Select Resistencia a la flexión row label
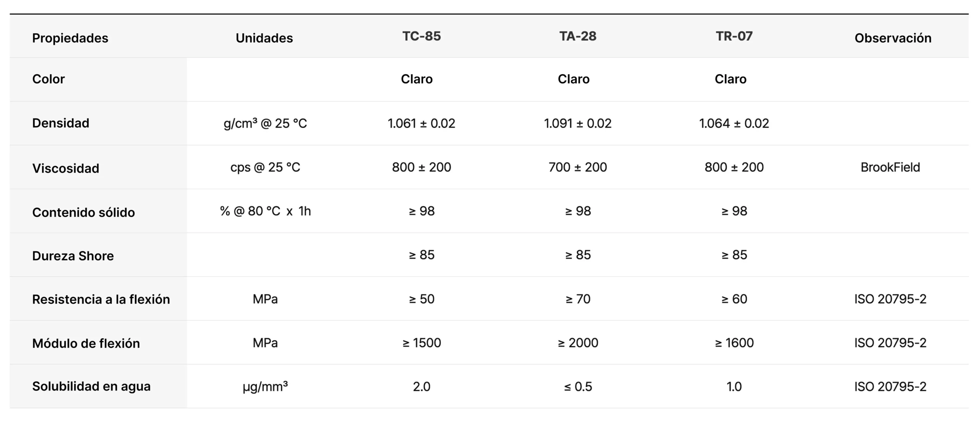This screenshot has width=980, height=425. click(101, 299)
